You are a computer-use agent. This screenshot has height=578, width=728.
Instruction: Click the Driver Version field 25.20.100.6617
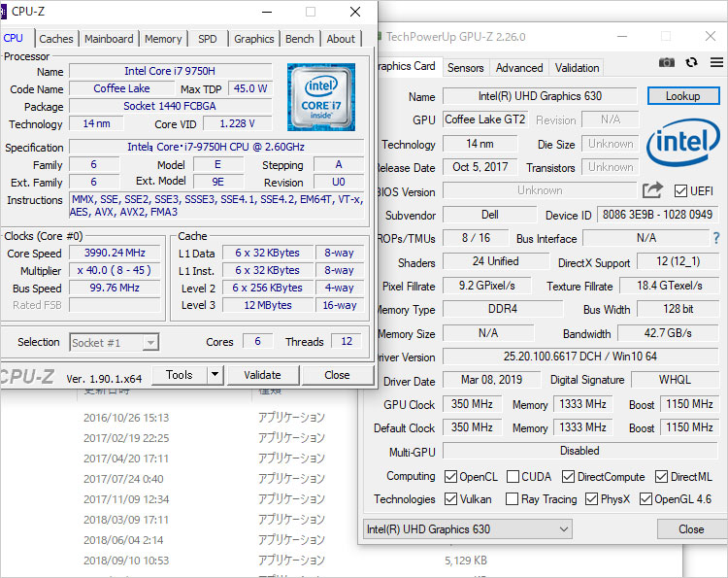(579, 357)
